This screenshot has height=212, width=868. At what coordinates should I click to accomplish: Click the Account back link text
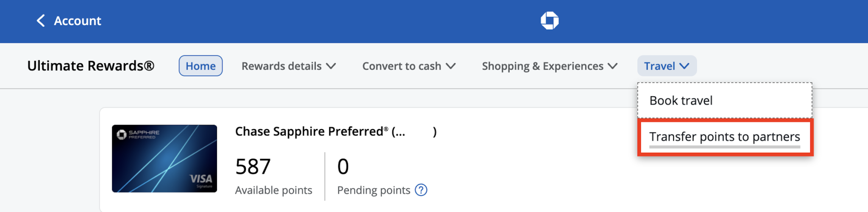coord(78,21)
